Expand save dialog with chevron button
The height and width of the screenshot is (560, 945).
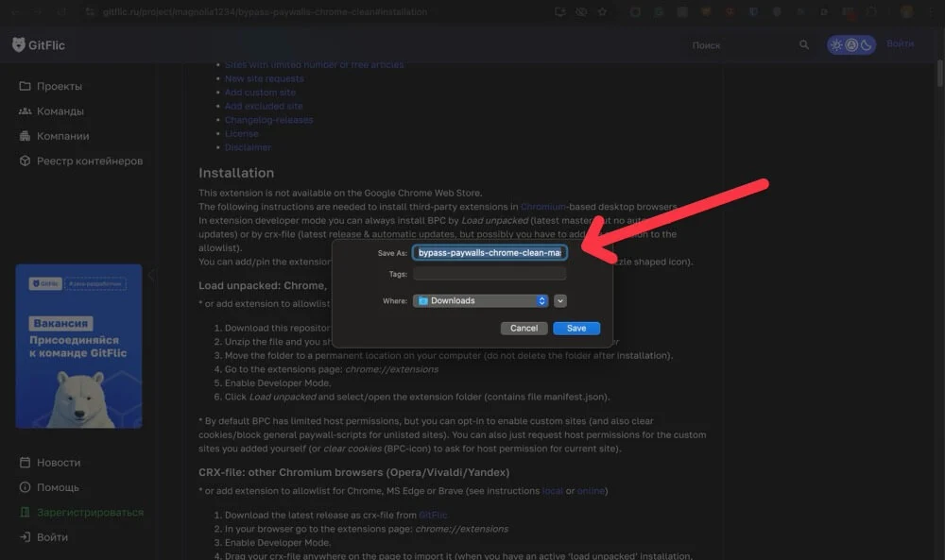pos(559,300)
